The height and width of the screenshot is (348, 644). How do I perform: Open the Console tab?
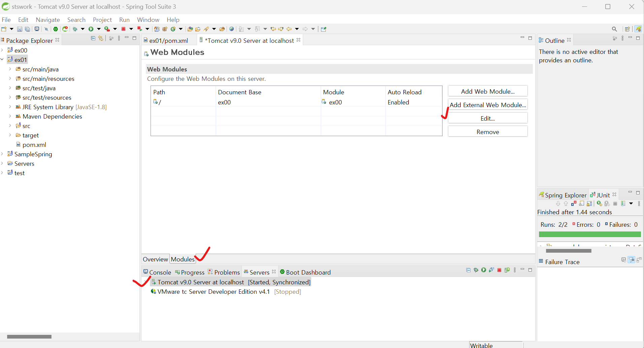point(157,272)
